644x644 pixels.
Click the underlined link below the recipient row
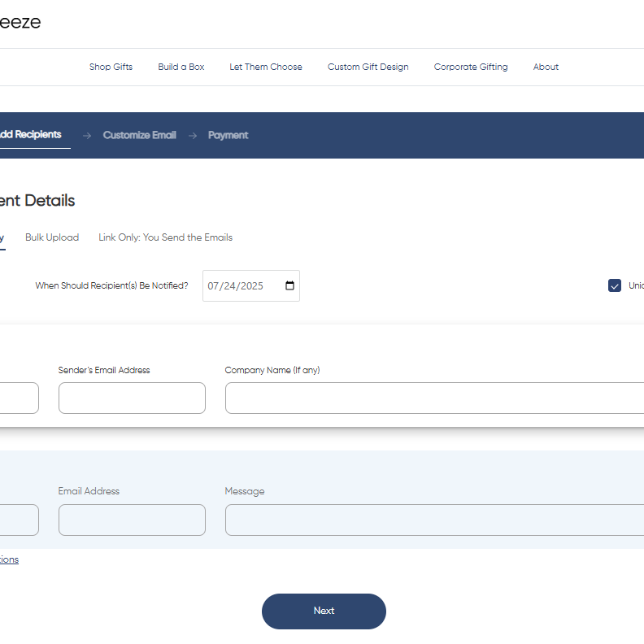pos(9,559)
